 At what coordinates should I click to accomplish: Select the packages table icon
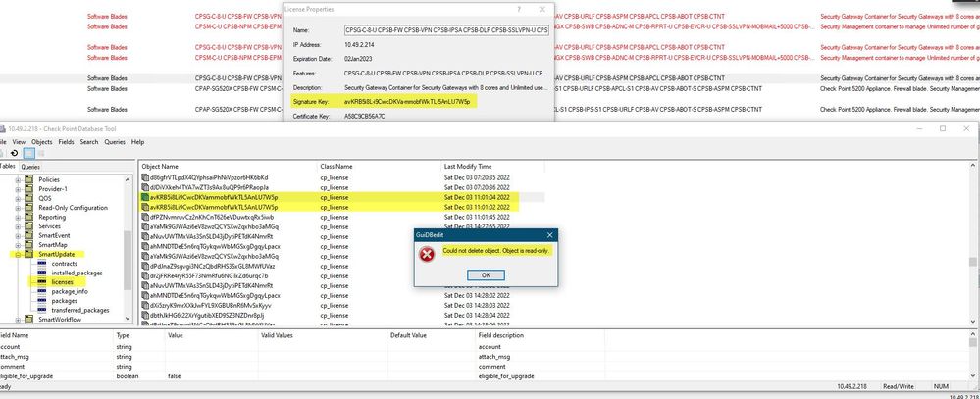42,301
